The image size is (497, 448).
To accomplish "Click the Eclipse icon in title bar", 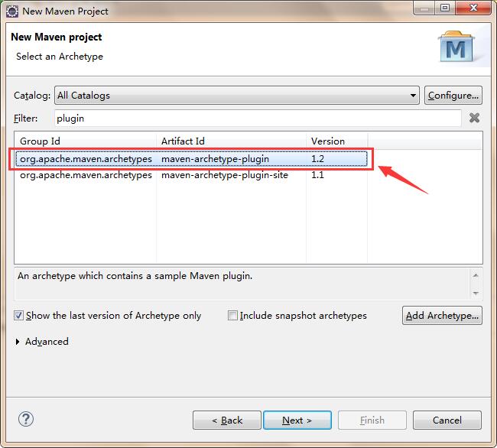I will (x=12, y=11).
